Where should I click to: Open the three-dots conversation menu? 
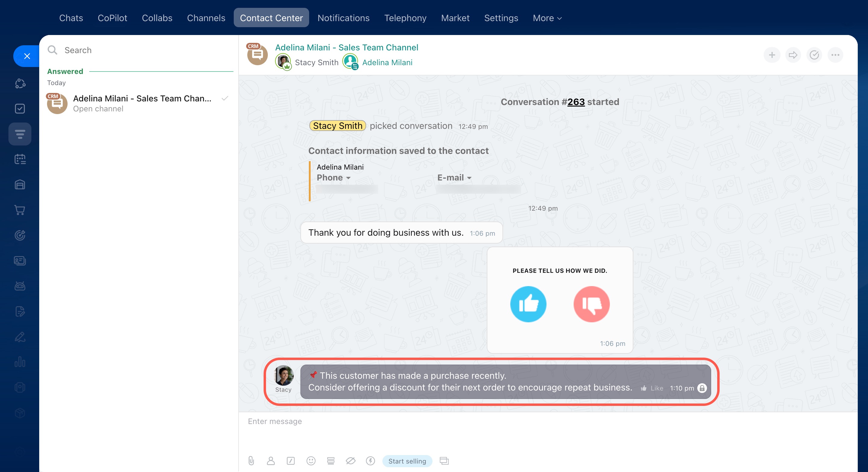click(835, 55)
